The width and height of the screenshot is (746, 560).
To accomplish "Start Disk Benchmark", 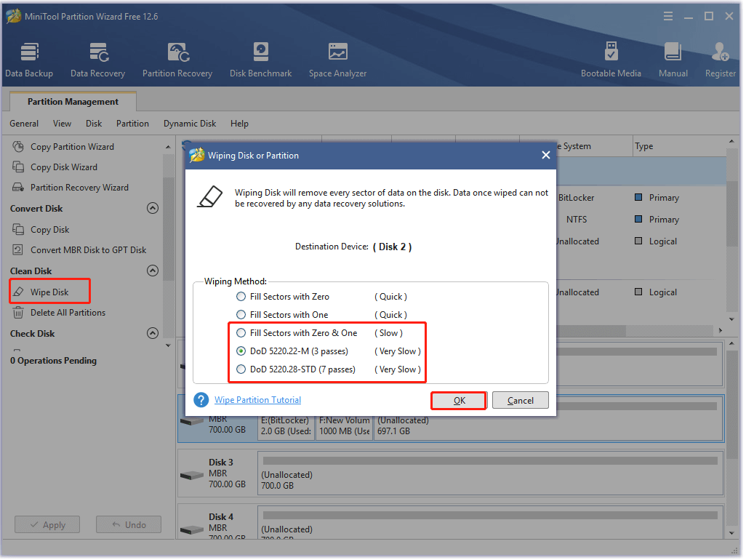I will [260, 58].
